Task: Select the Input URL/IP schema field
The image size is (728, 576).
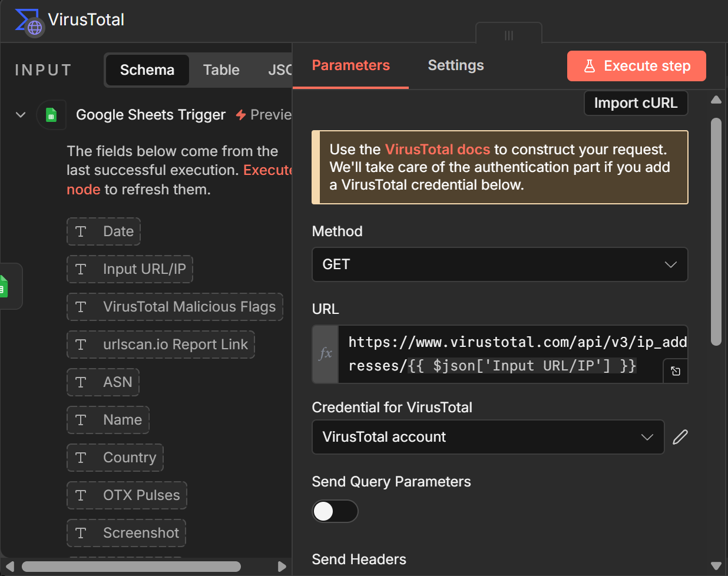Action: coord(130,269)
